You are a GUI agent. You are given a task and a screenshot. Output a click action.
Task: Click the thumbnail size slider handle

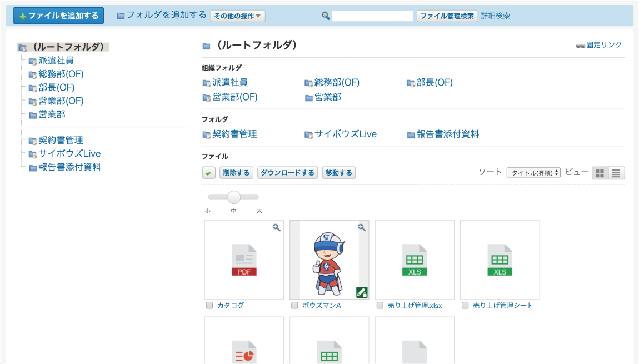[x=234, y=197]
